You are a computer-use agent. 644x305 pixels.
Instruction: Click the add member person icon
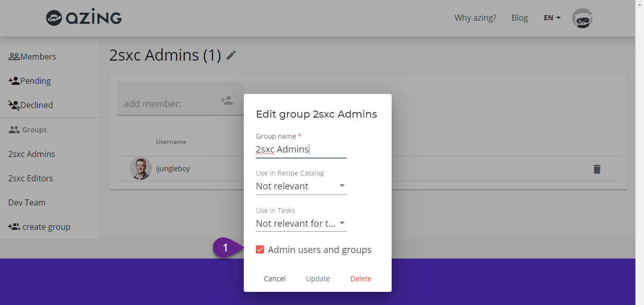[227, 100]
